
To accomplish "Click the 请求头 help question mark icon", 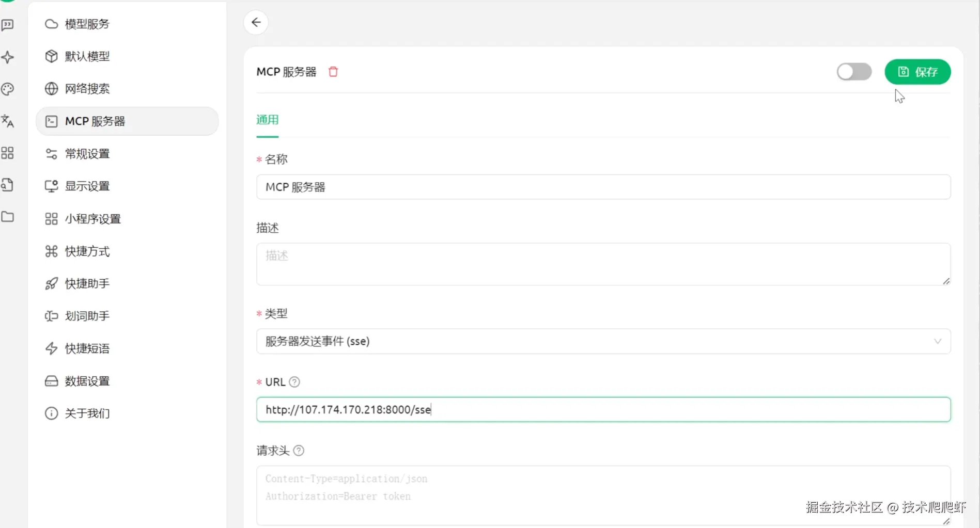I will pos(299,451).
